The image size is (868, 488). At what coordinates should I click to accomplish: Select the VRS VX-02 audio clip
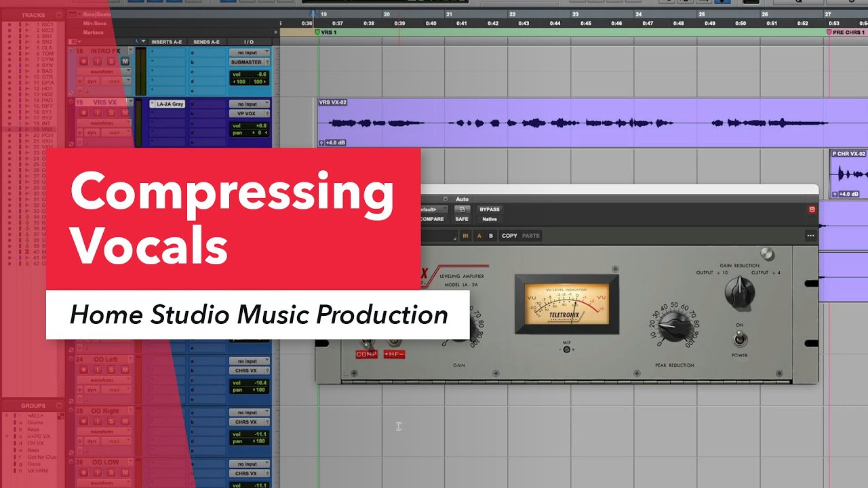[x=592, y=123]
